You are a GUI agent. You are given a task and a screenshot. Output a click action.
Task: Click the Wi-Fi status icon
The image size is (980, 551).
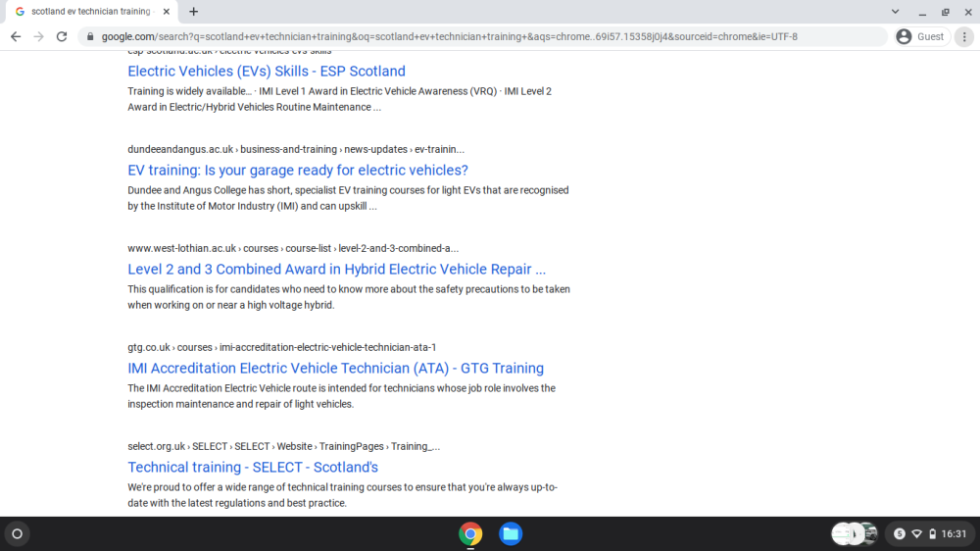[917, 534]
